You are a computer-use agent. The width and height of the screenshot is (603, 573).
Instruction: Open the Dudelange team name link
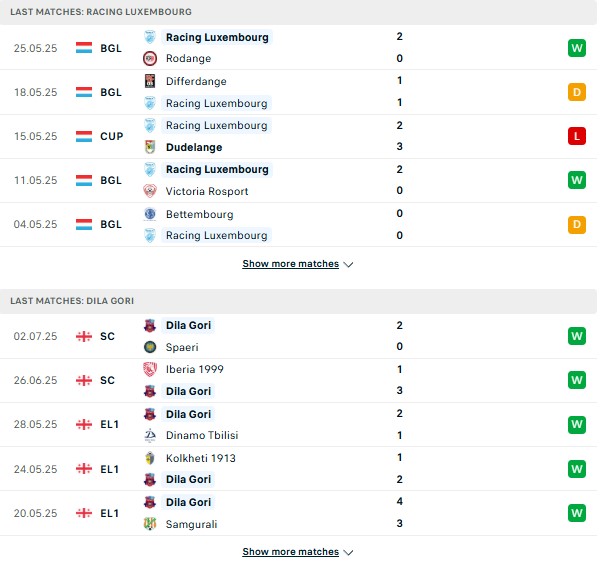[x=194, y=147]
